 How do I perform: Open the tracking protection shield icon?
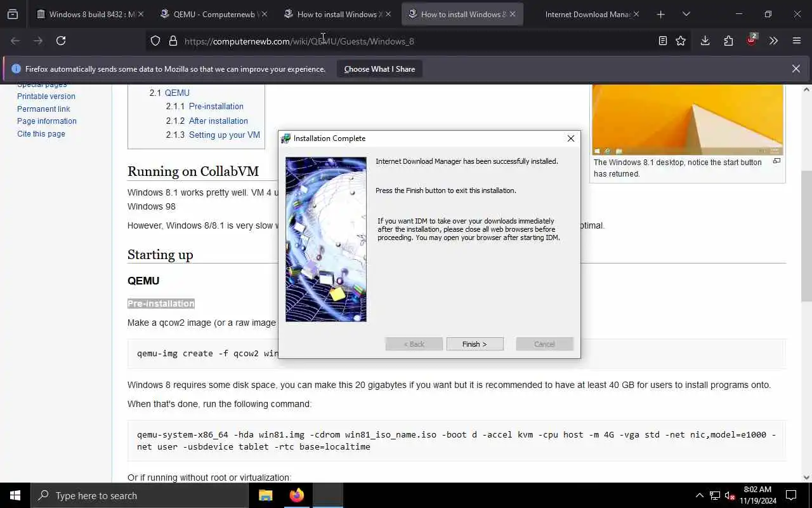(155, 41)
